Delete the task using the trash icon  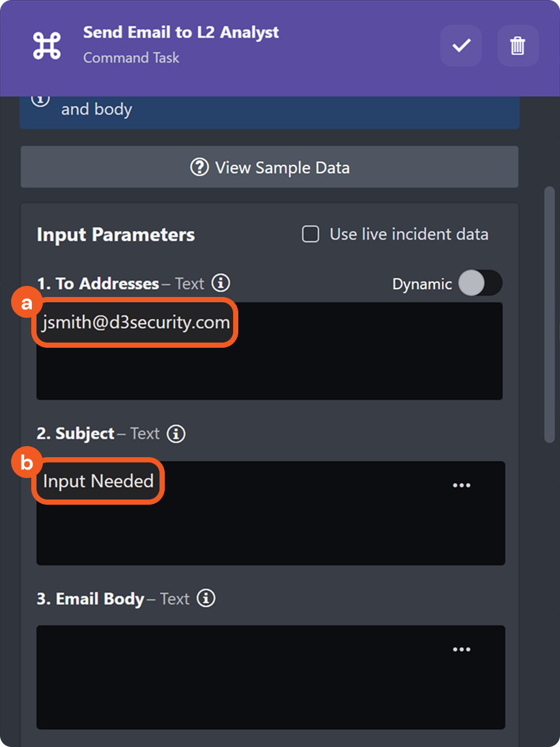point(518,46)
